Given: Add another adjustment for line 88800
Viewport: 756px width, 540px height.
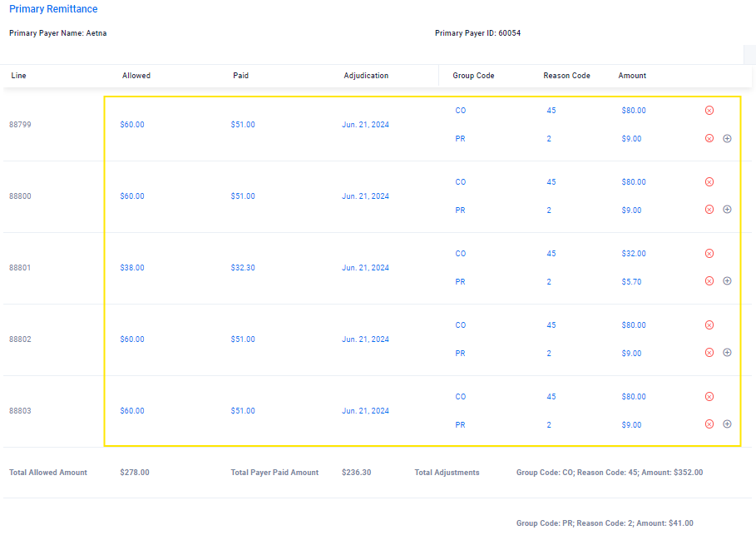Looking at the screenshot, I should [x=727, y=209].
